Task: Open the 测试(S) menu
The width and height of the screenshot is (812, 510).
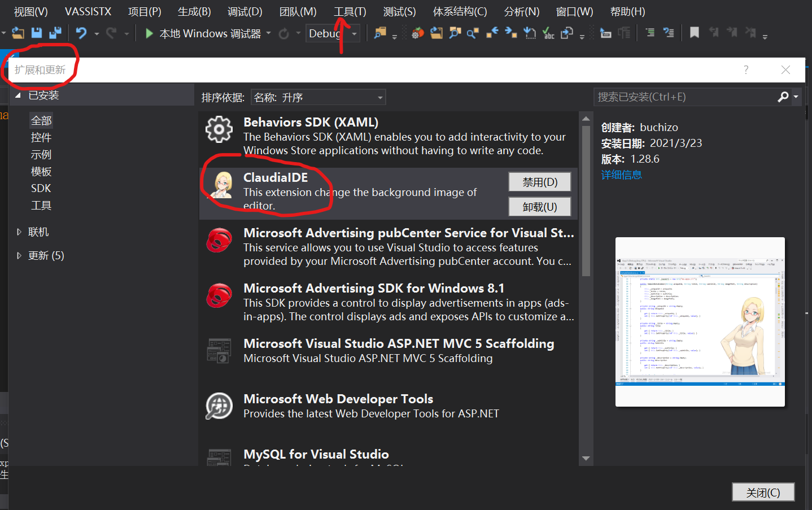Action: tap(399, 12)
